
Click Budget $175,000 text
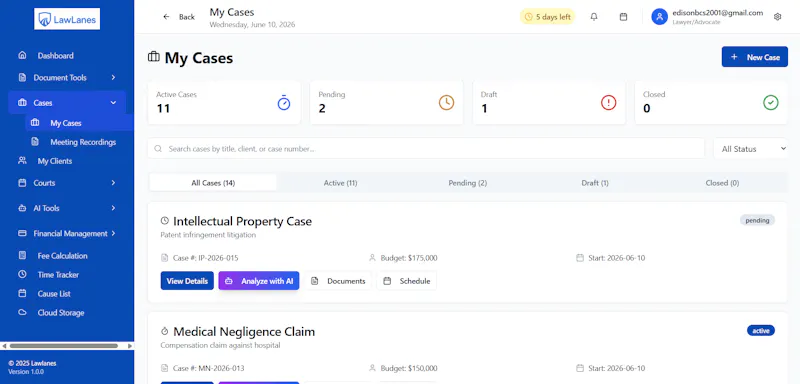pos(409,258)
